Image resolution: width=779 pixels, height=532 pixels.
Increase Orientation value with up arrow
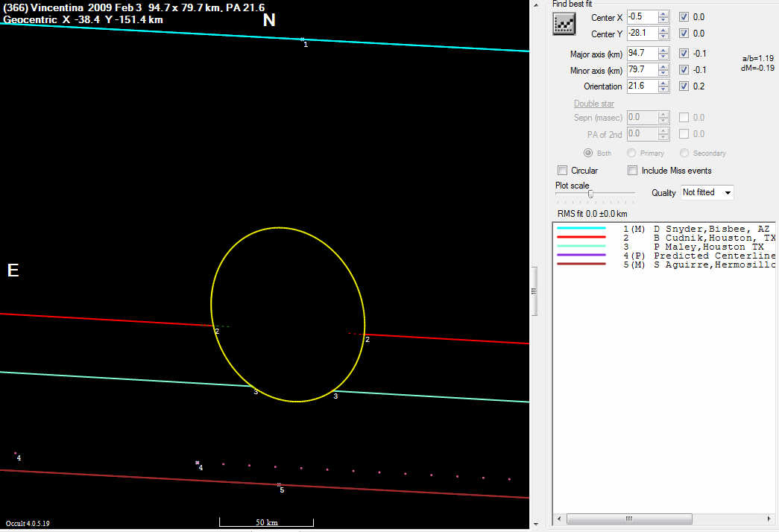coord(663,83)
